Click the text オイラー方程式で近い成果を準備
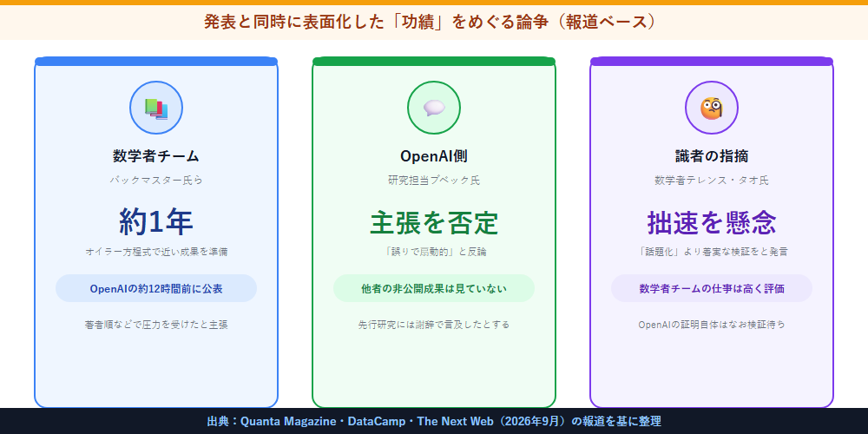 [156, 252]
